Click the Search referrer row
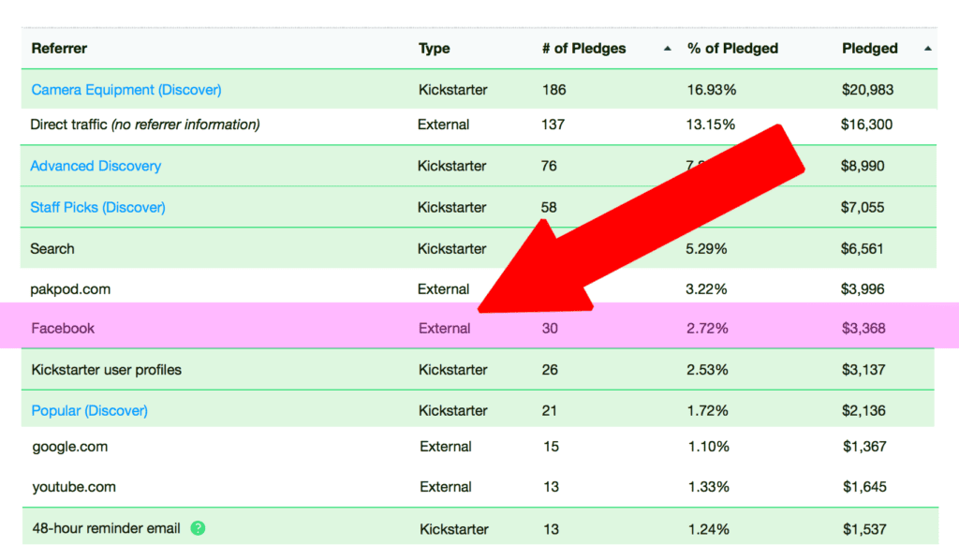This screenshot has width=959, height=560. 52,248
